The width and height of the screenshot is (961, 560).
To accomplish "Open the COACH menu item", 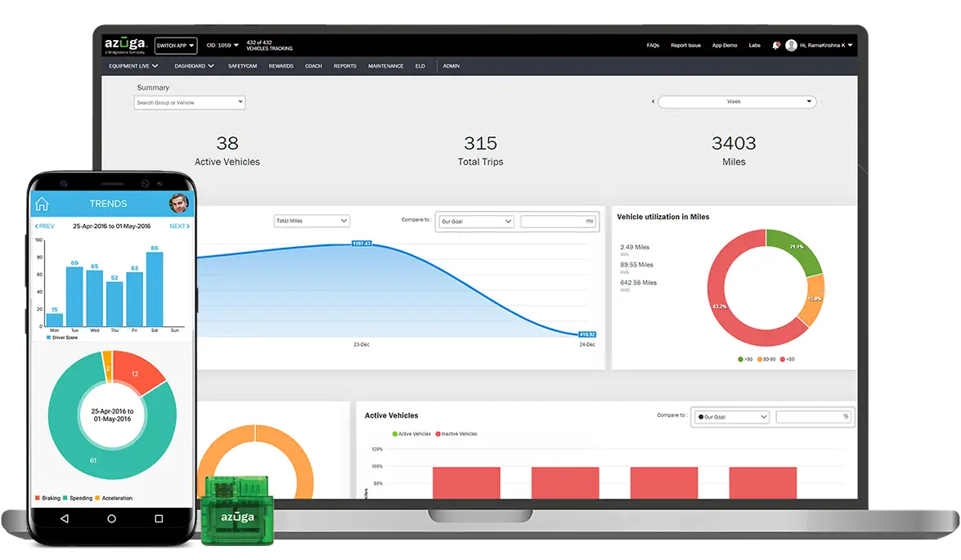I will tap(313, 66).
